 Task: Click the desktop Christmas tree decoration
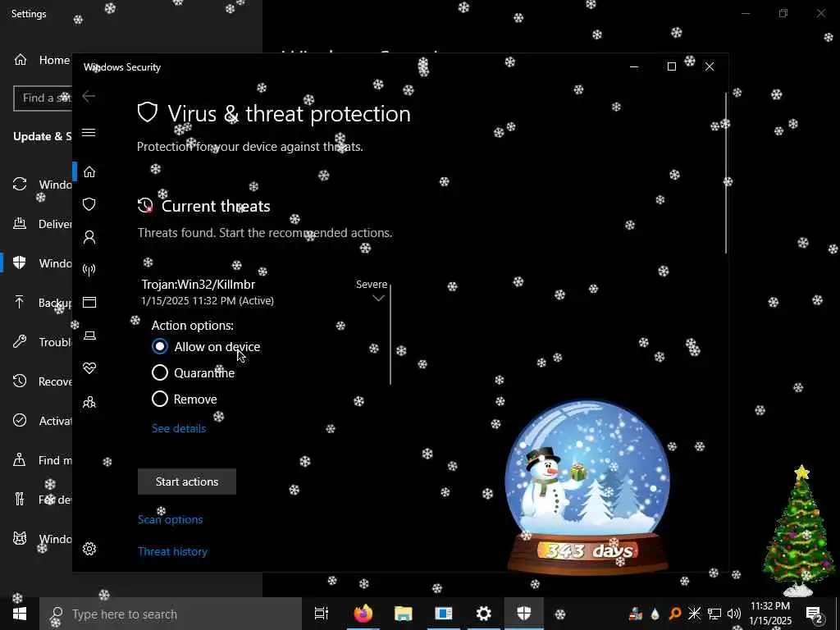(799, 531)
